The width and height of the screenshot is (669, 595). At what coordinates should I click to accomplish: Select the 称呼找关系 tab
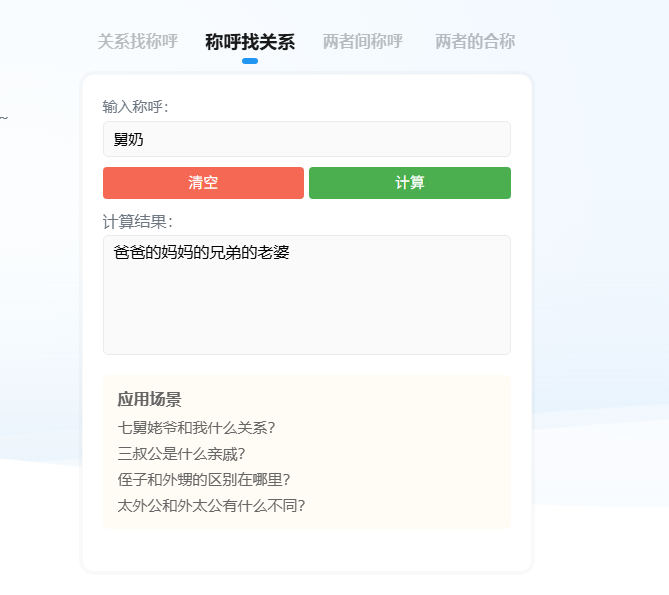click(250, 42)
